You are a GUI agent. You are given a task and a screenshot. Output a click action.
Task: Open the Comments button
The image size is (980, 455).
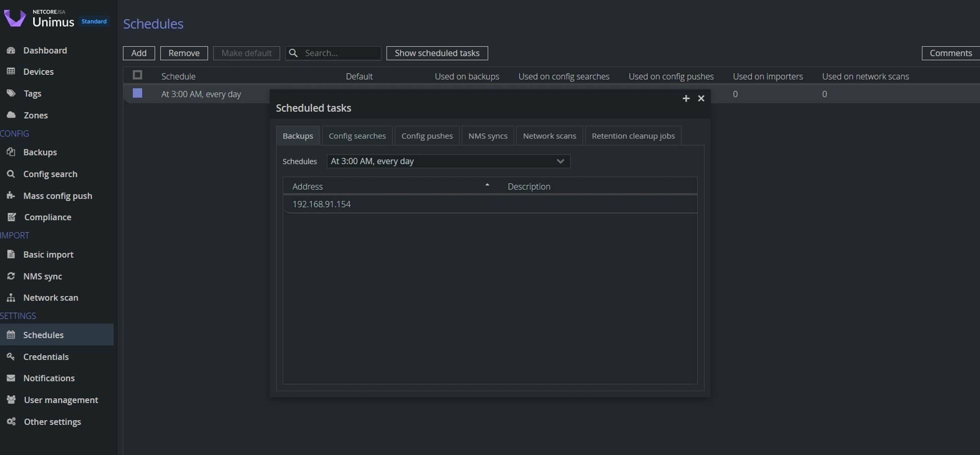click(951, 53)
